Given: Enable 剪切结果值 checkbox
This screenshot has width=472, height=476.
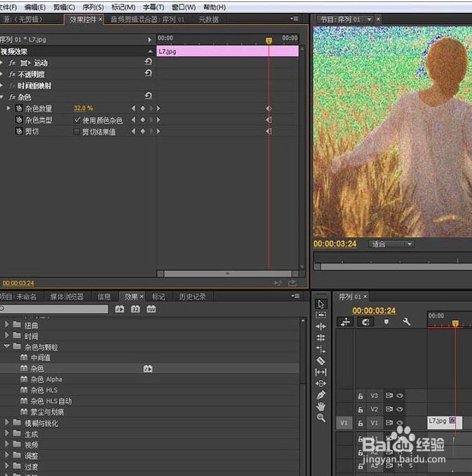Looking at the screenshot, I should tap(77, 132).
